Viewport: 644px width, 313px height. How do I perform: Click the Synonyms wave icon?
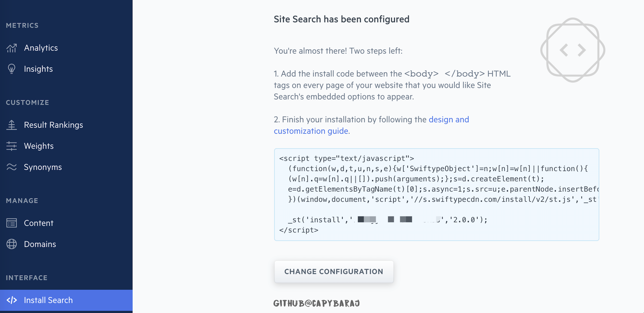(11, 167)
